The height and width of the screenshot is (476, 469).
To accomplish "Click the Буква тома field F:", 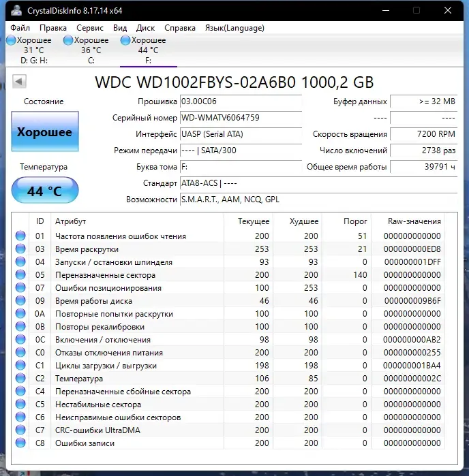I will coord(241,167).
